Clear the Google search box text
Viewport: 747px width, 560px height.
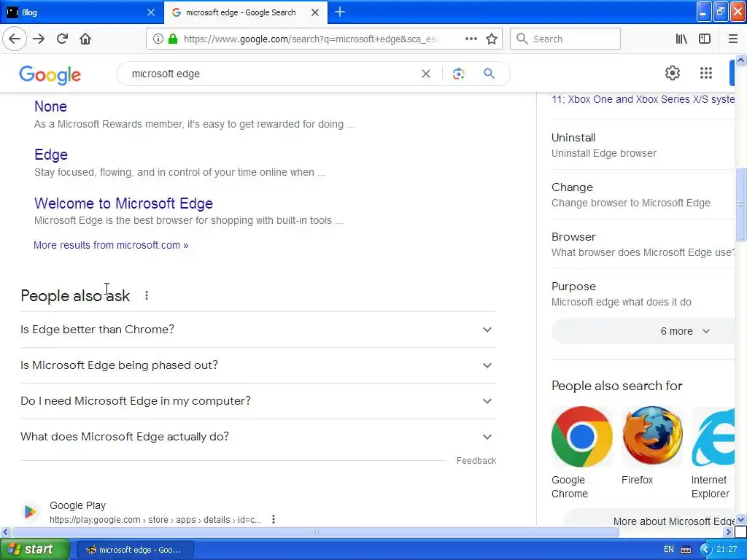[426, 74]
